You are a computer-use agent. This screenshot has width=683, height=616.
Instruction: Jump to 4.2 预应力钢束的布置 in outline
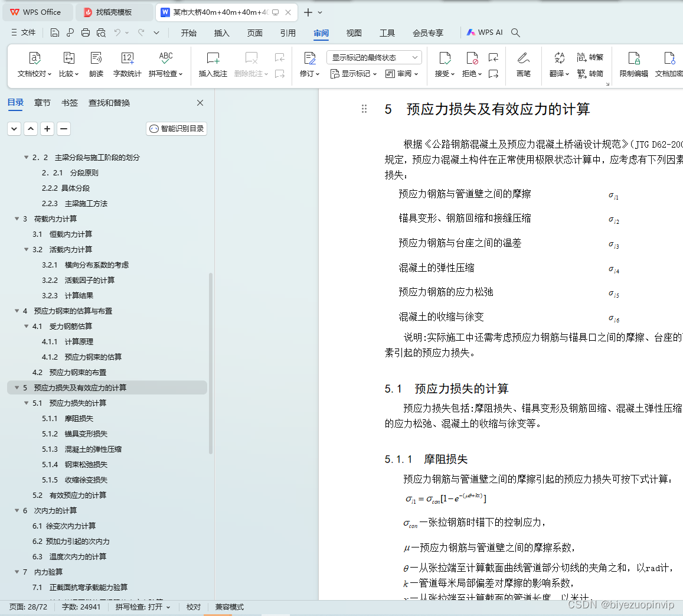[69, 373]
